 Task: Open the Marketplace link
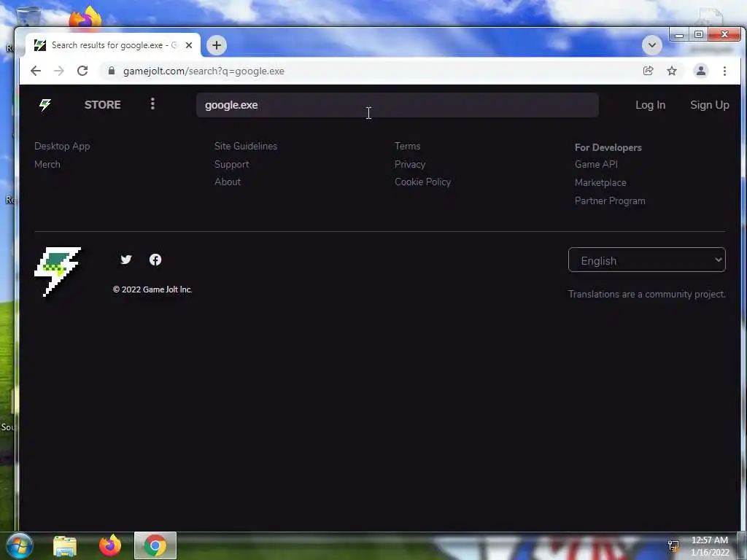pos(600,183)
